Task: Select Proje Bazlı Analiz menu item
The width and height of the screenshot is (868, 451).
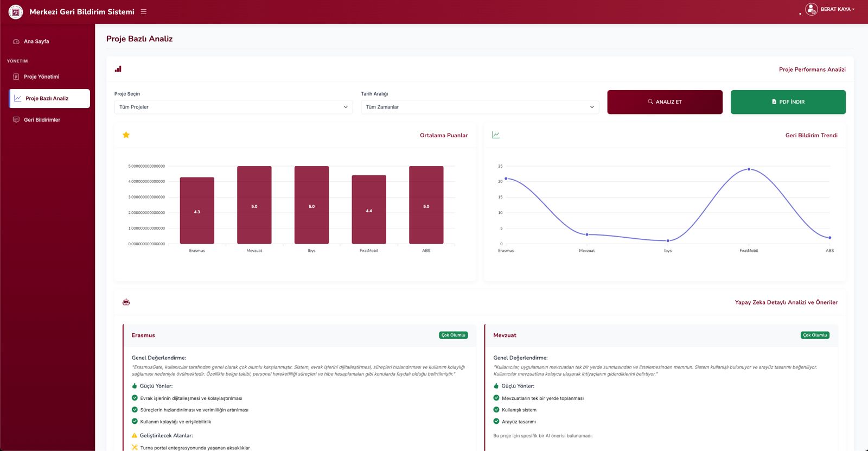Action: [x=49, y=98]
